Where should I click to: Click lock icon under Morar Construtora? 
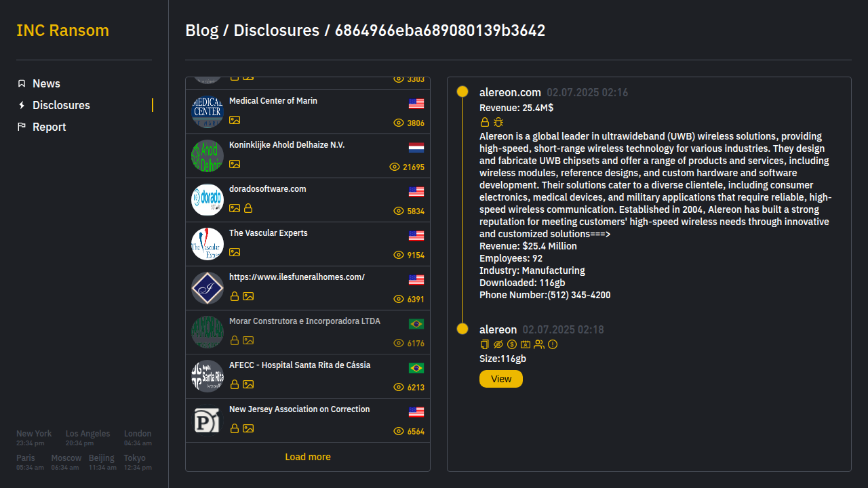pyautogui.click(x=235, y=340)
